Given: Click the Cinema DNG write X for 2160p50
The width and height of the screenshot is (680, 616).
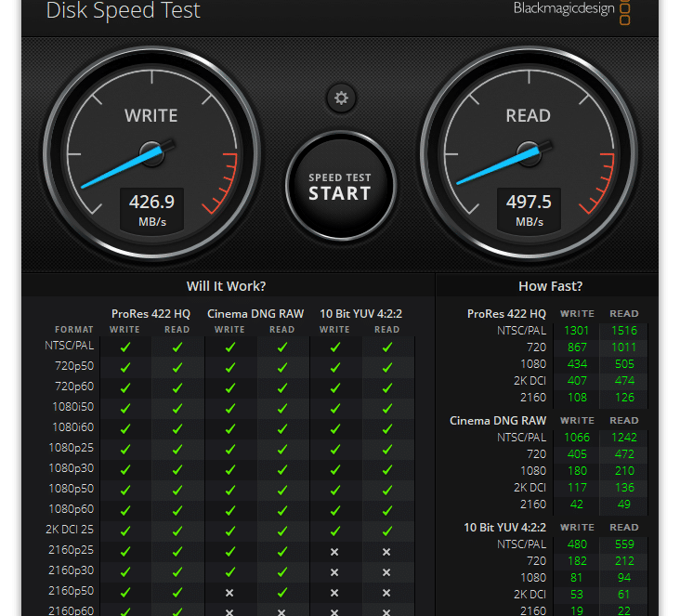Looking at the screenshot, I should coord(229,593).
